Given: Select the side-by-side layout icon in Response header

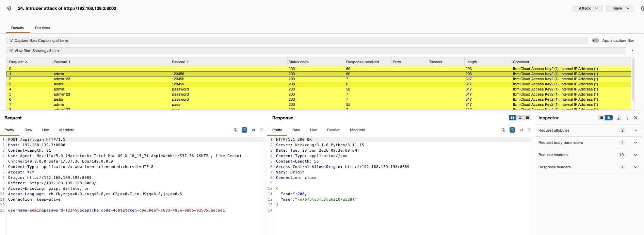Looking at the screenshot, I should (513, 118).
